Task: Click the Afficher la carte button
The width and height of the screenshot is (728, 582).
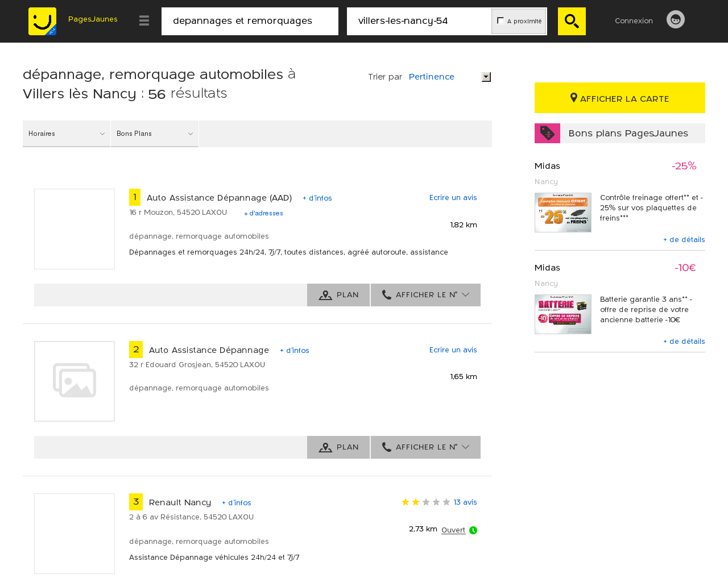Action: 620,98
